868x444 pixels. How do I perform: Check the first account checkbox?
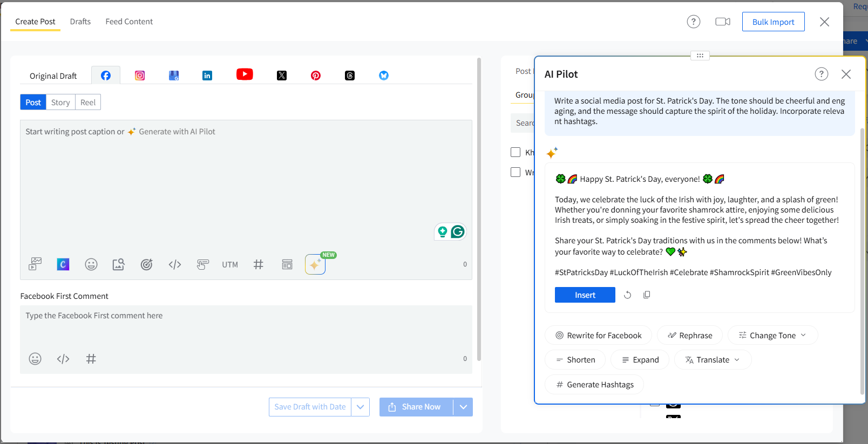click(516, 152)
